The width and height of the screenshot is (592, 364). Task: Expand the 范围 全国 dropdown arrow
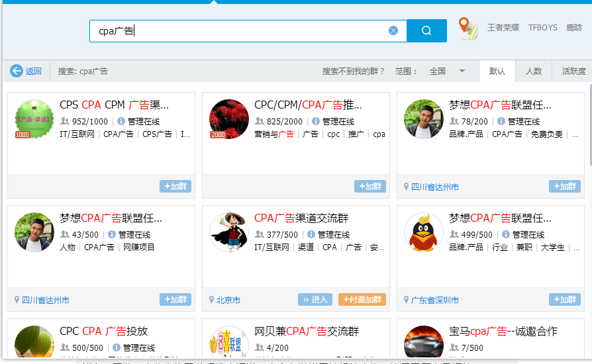click(x=462, y=71)
